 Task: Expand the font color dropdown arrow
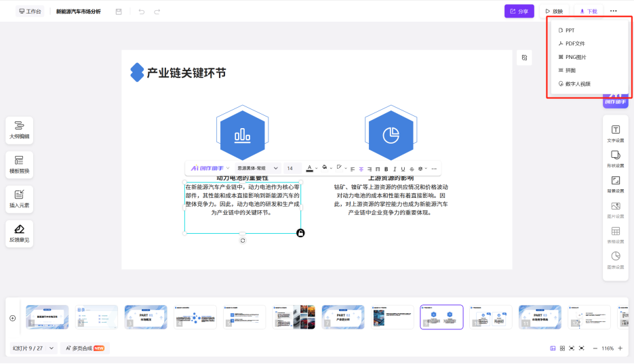click(x=316, y=168)
